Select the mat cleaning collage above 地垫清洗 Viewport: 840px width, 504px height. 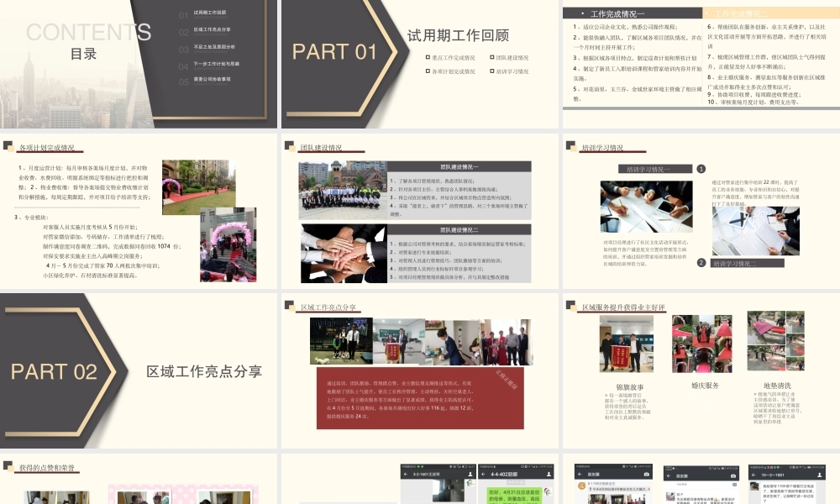click(x=775, y=341)
